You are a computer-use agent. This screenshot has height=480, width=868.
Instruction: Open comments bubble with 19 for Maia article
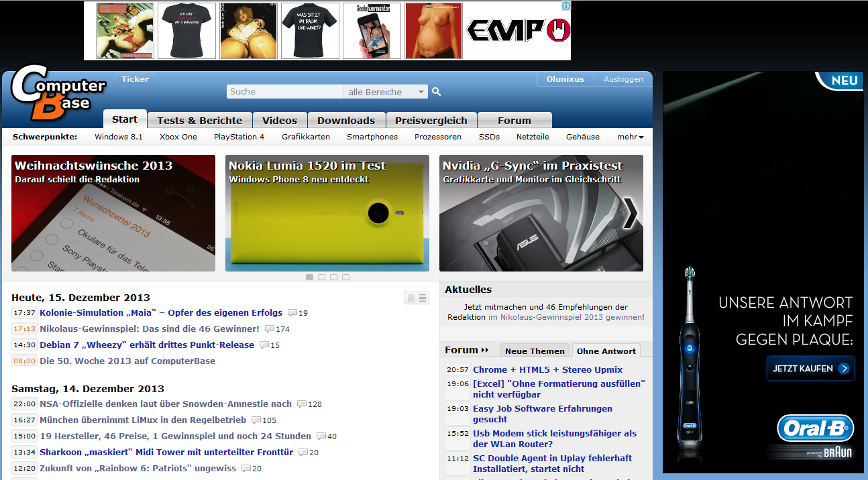tap(297, 313)
